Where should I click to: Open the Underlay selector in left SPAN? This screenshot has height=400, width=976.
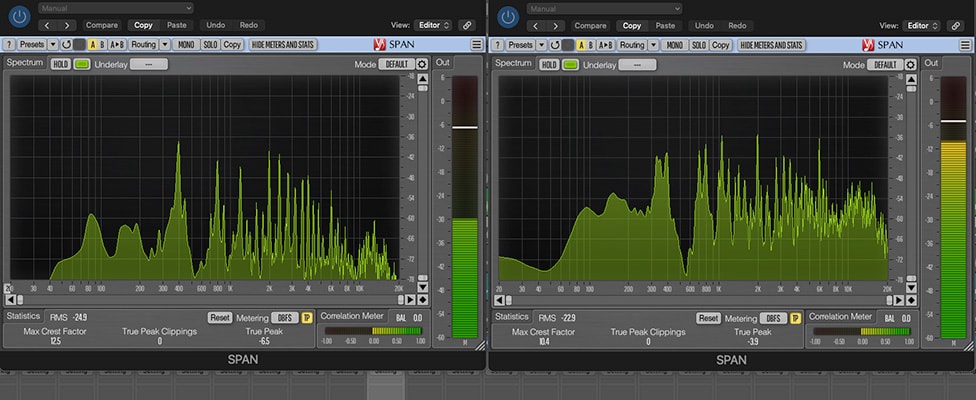149,64
